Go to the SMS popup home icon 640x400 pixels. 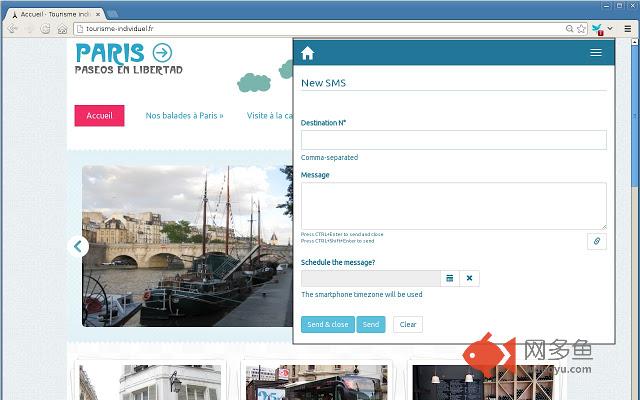click(307, 53)
